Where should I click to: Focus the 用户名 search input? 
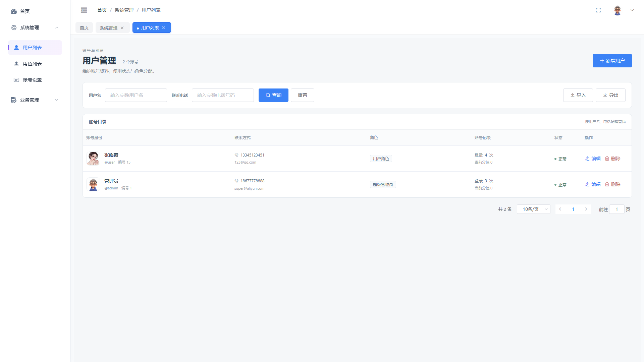point(136,95)
